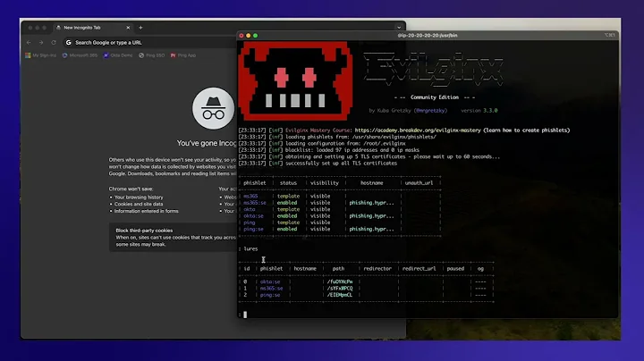644x361 pixels.
Task: Open a new Chrome tab with plus icon
Action: pos(141,28)
